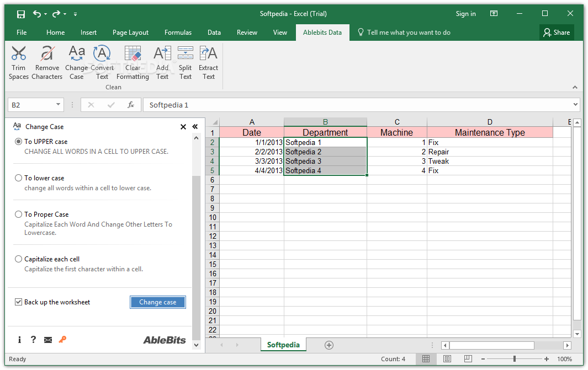Cancel the formula bar entry with X
Screen dimensions: 588x370
pyautogui.click(x=91, y=105)
